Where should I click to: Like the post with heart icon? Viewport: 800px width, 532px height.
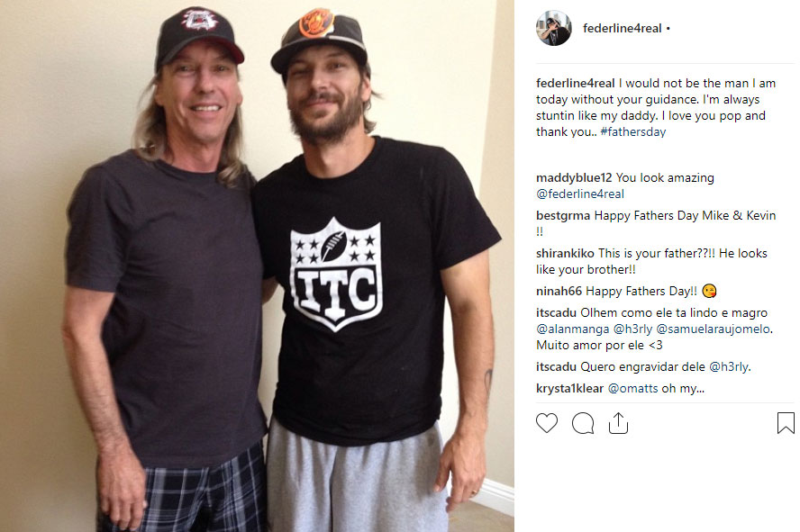[547, 423]
